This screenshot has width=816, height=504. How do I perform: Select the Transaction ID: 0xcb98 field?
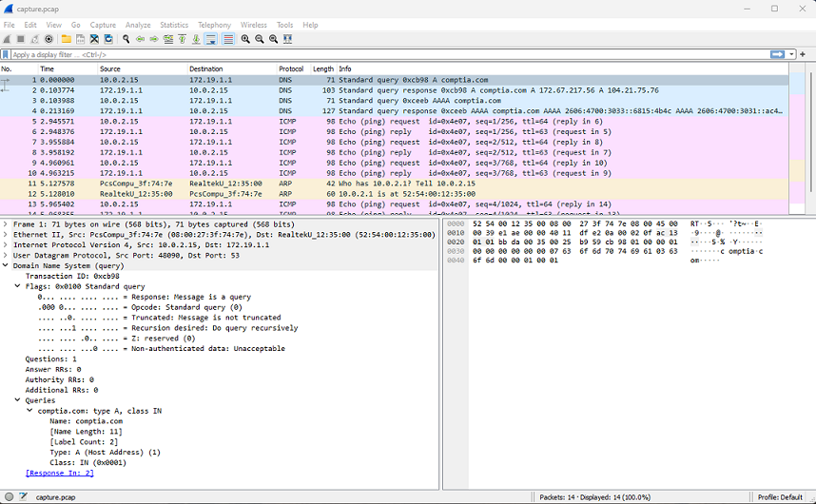pos(72,276)
